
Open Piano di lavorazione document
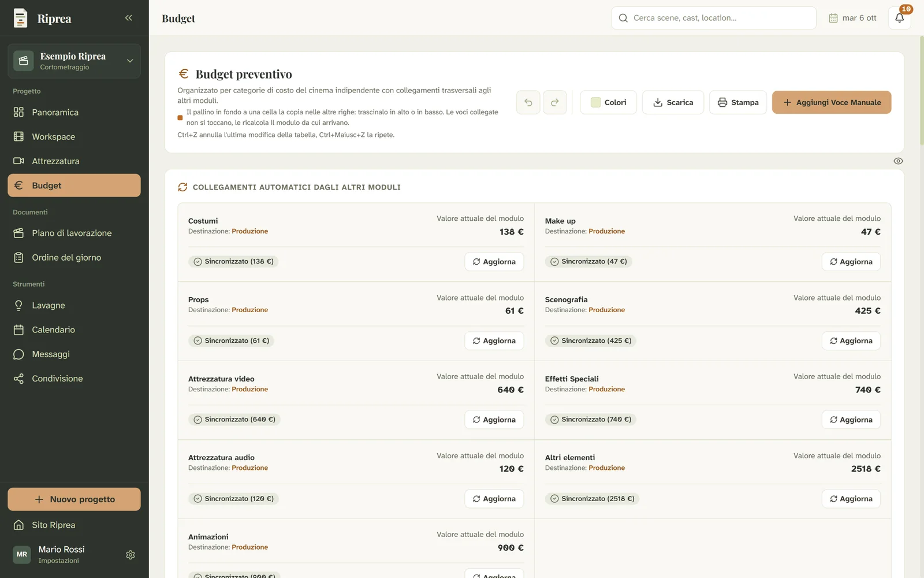74,233
